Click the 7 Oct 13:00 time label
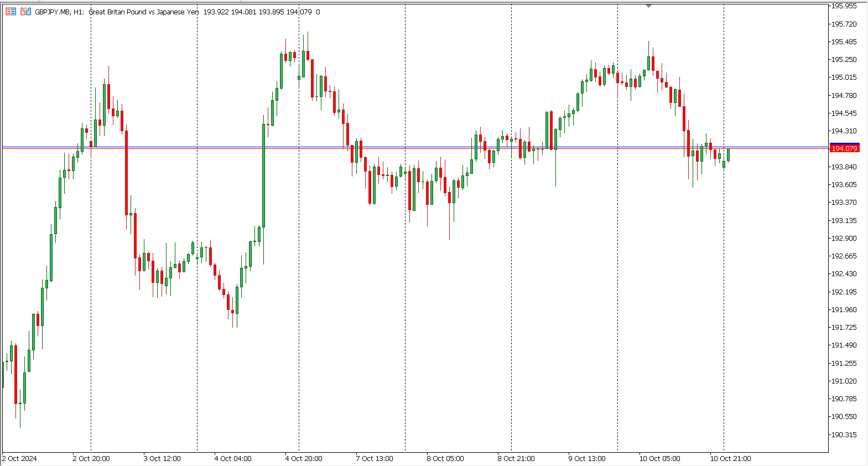Image resolution: width=868 pixels, height=466 pixels. [x=375, y=459]
